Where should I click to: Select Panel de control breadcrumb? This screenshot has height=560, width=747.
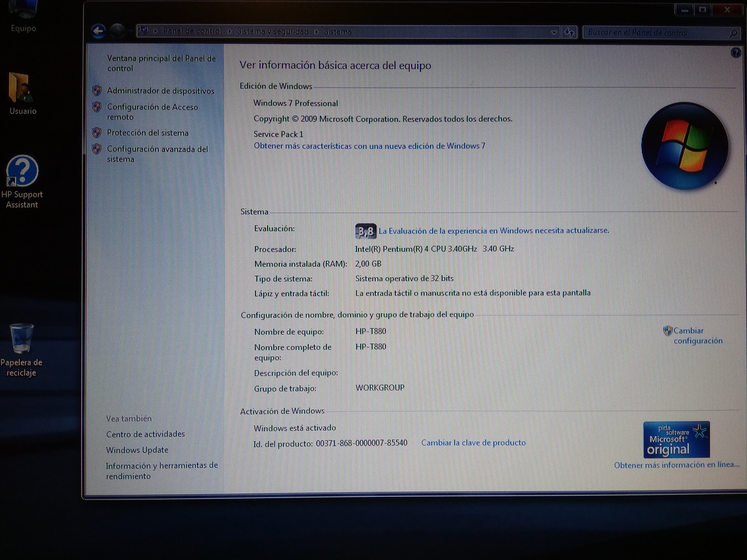[192, 31]
